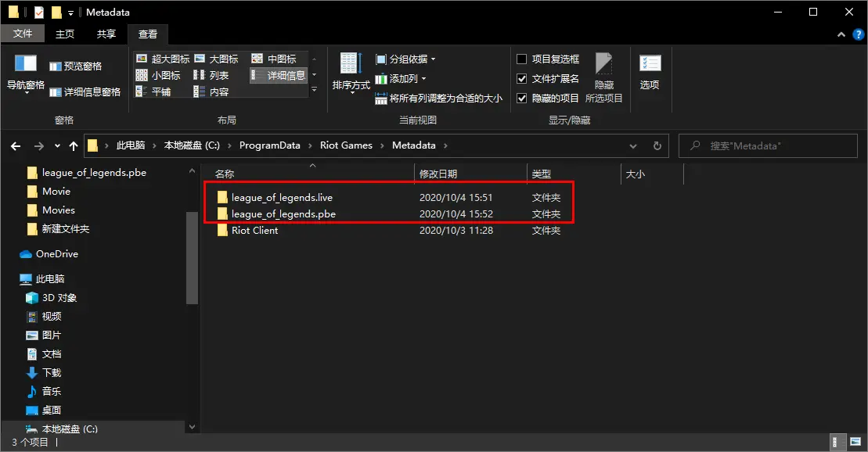This screenshot has width=868, height=452.
Task: Expand chevron after Riot Games in address bar
Action: (x=382, y=145)
